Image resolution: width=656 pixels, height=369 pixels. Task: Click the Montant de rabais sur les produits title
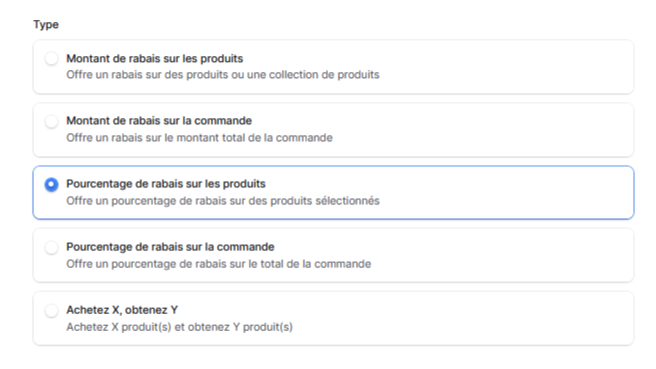pyautogui.click(x=154, y=59)
